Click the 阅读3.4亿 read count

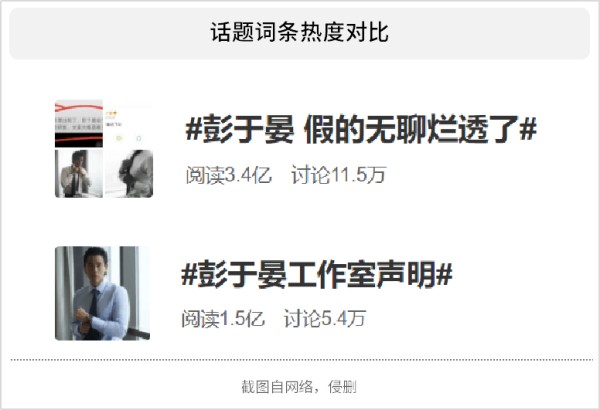[x=228, y=175]
